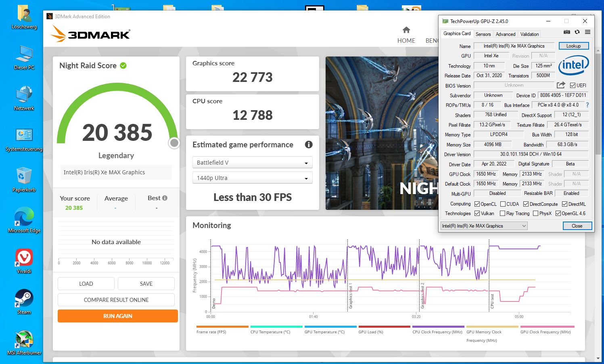The image size is (604, 364).
Task: Open the 1440p Ultra resolution dropdown
Action: tap(253, 178)
